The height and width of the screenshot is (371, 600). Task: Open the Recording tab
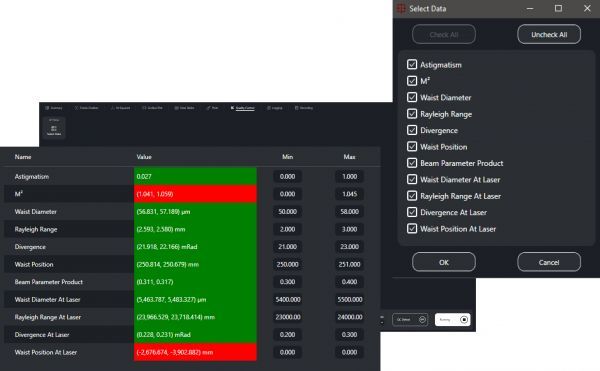click(x=304, y=108)
